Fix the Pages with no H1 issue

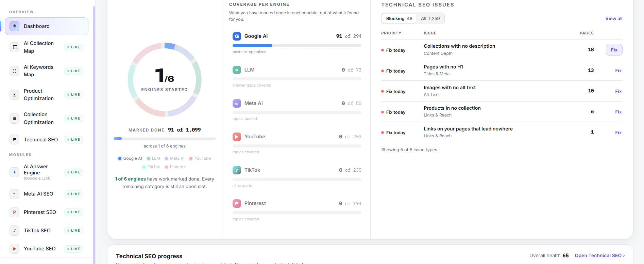618,71
